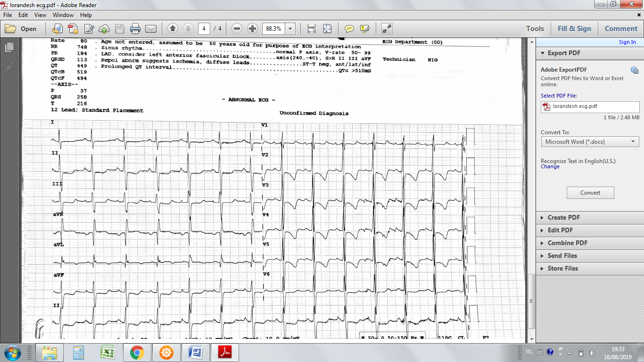Open the Fill & Sign pane
Viewport: 644px width, 362px height.
click(x=574, y=29)
